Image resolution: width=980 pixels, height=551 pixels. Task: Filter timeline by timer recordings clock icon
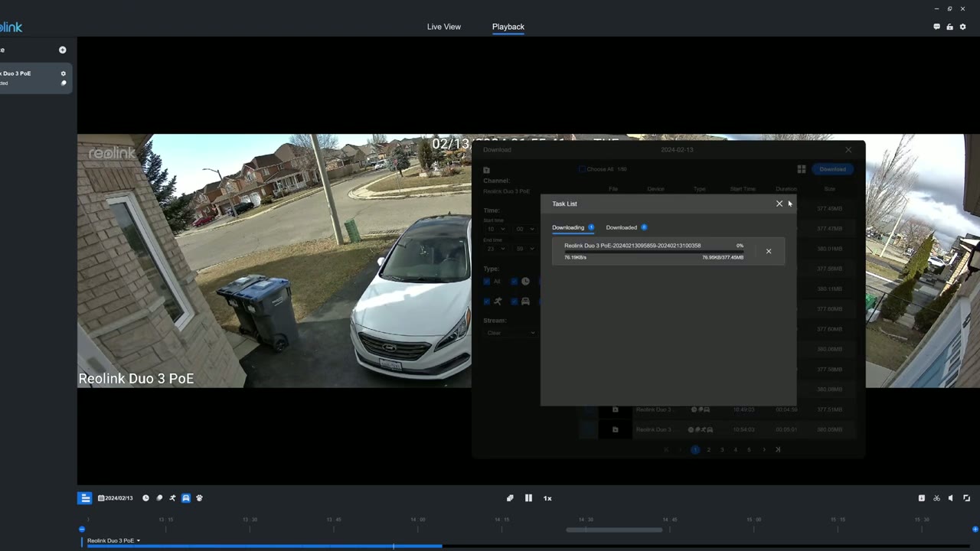click(145, 498)
